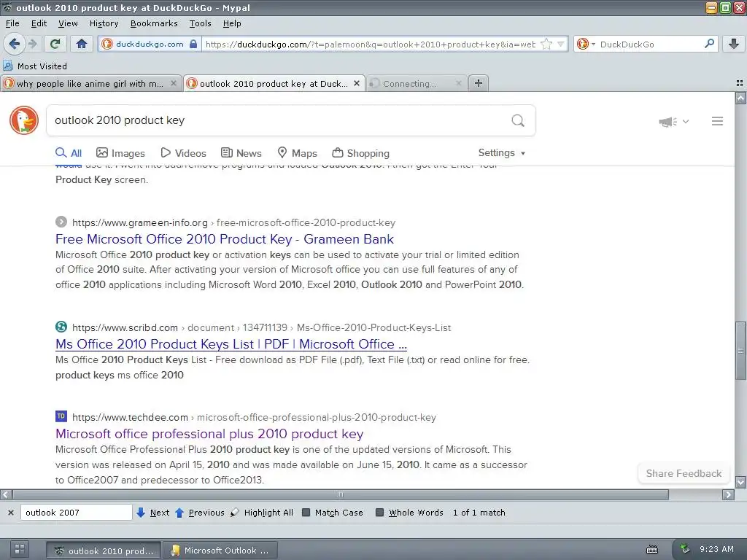The height and width of the screenshot is (560, 747).
Task: Click the search bar magnifier icon
Action: (709, 44)
